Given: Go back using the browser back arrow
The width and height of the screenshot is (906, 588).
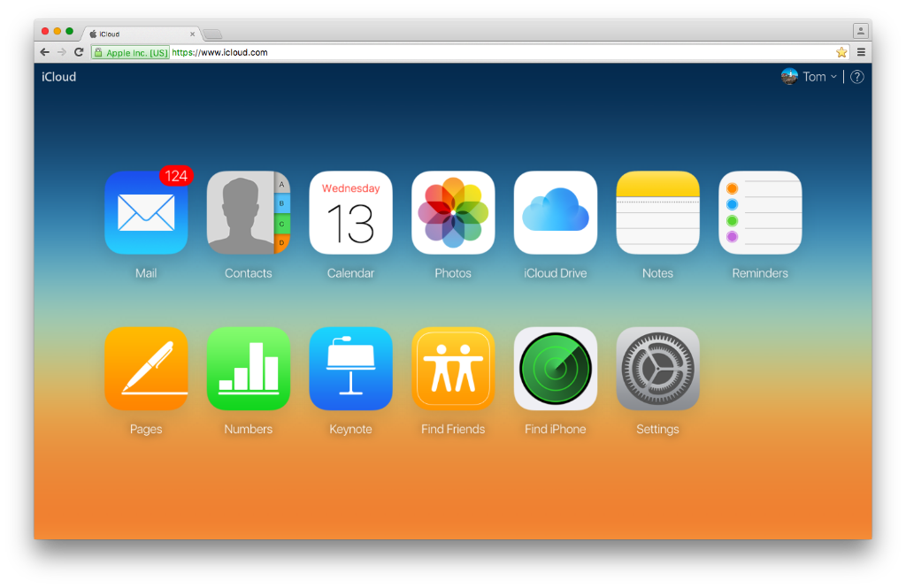Looking at the screenshot, I should (x=44, y=52).
